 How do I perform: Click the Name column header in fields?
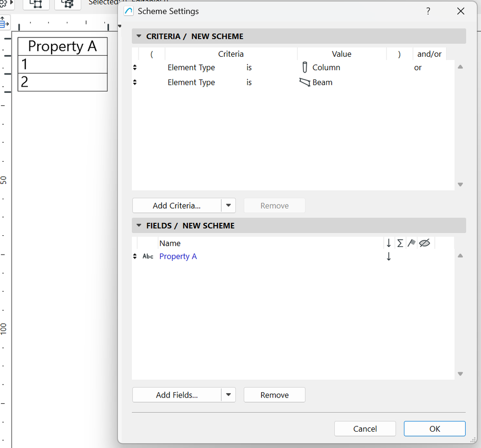(x=169, y=243)
